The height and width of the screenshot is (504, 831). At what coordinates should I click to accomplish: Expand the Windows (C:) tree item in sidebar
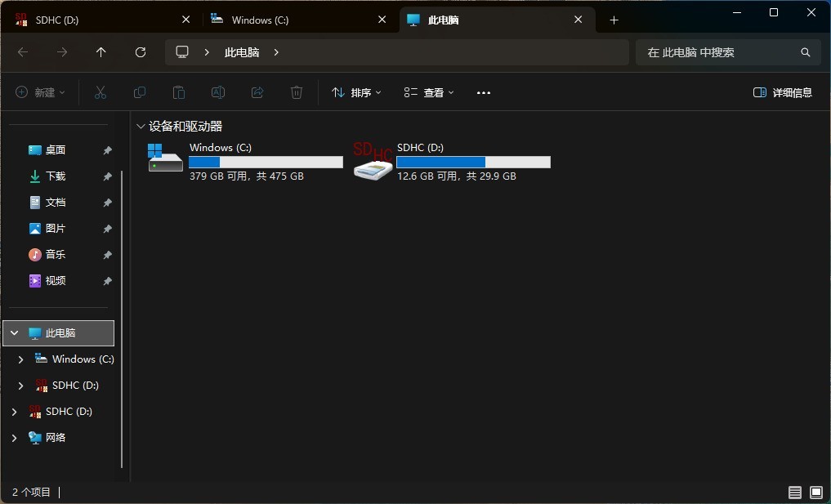[x=20, y=359]
